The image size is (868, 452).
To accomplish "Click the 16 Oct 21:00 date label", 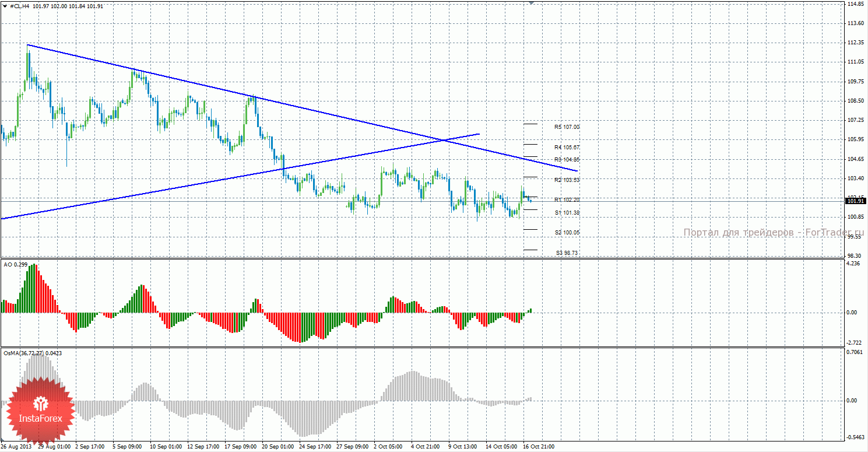I will point(538,447).
